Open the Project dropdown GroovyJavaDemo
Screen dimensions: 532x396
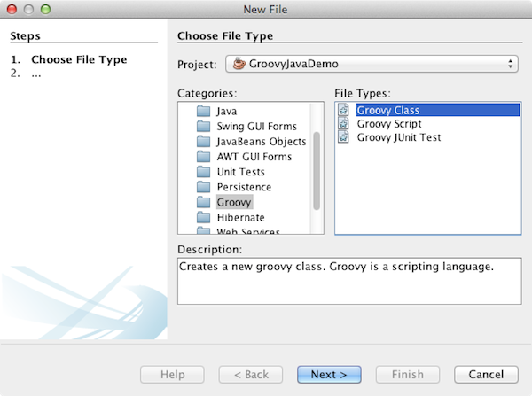[x=372, y=64]
